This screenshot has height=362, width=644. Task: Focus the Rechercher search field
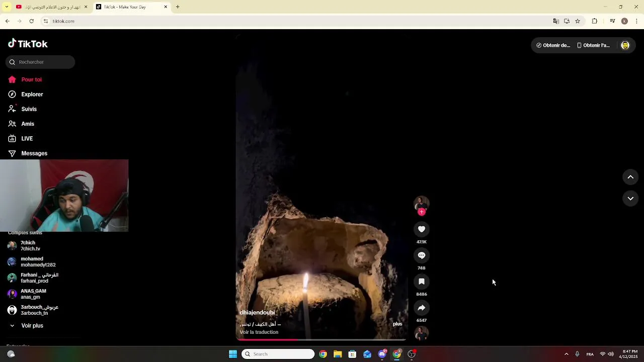click(x=40, y=62)
